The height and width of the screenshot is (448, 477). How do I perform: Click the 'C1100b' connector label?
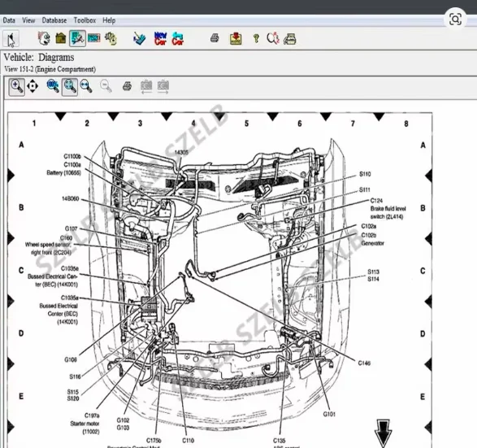pos(72,156)
